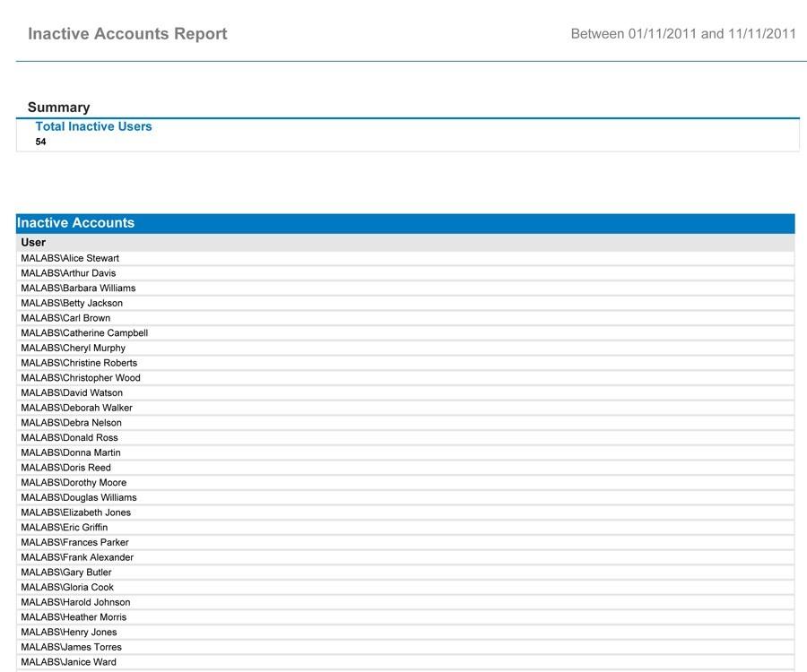Screen dimensions: 807x672
Task: Select row MALABS\David Watson
Action: click(405, 392)
